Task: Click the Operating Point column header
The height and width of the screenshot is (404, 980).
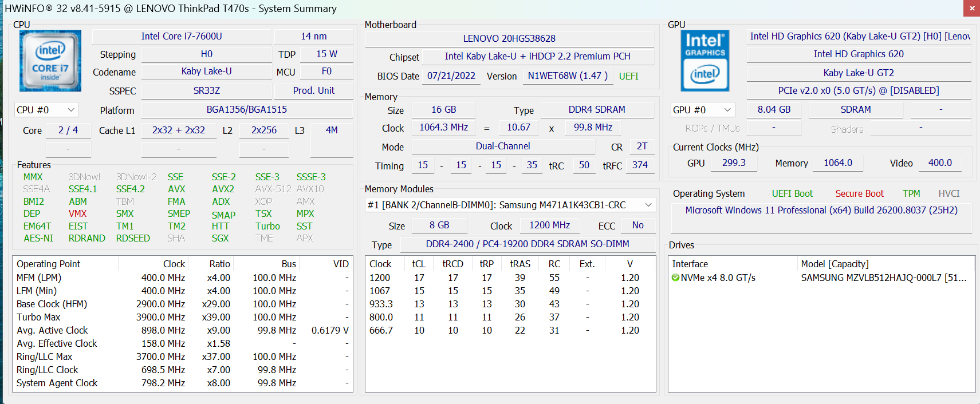Action: coord(65,264)
